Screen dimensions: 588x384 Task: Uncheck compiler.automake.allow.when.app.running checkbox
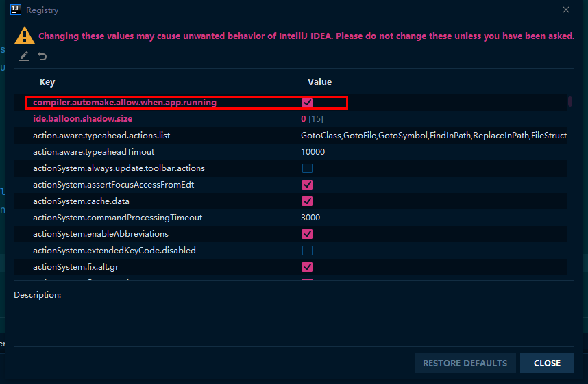307,103
